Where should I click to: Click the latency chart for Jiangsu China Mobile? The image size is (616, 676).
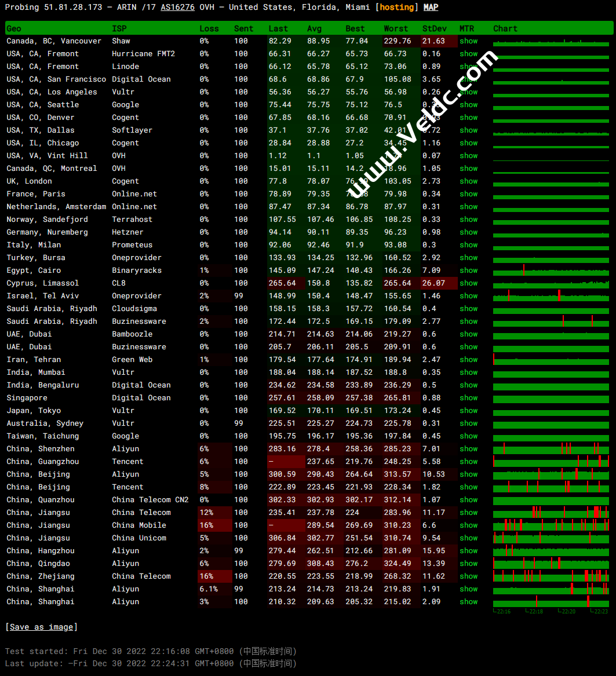pyautogui.click(x=551, y=525)
